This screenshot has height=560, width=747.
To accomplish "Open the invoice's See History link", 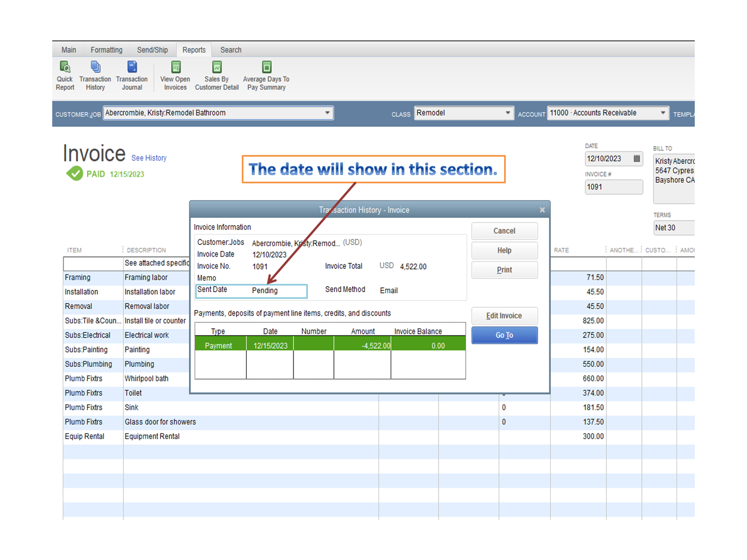I will pyautogui.click(x=148, y=158).
